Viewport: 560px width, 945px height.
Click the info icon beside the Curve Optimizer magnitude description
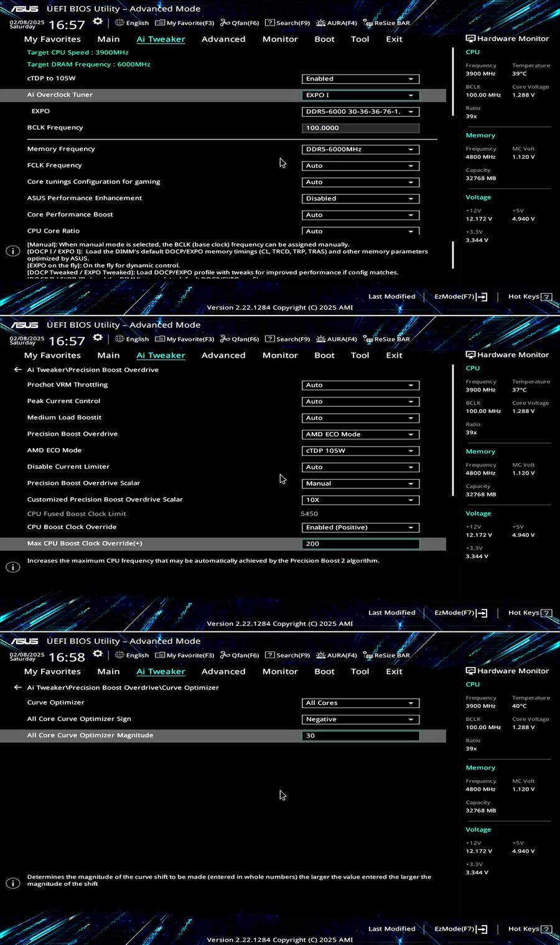click(12, 883)
